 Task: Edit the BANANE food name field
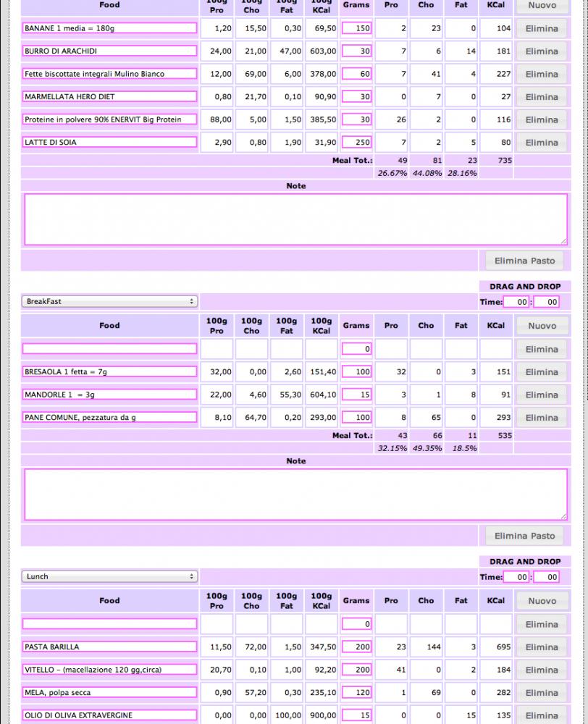110,28
